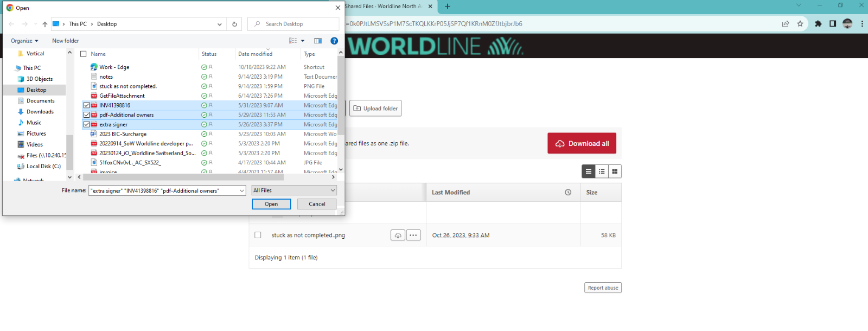The height and width of the screenshot is (331, 868).
Task: Toggle the select-all checkbox beside Name
Action: pyautogui.click(x=84, y=54)
